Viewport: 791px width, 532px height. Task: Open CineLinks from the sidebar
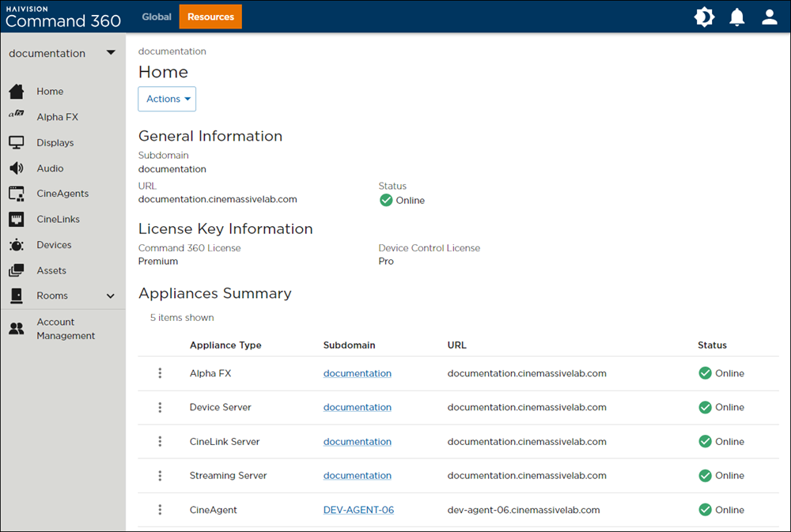tap(16, 219)
